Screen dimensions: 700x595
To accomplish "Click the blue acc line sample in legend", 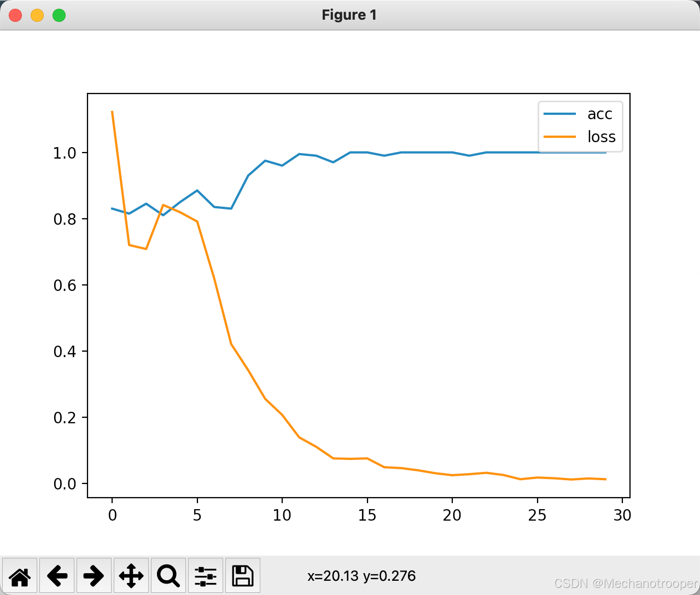I will point(559,114).
